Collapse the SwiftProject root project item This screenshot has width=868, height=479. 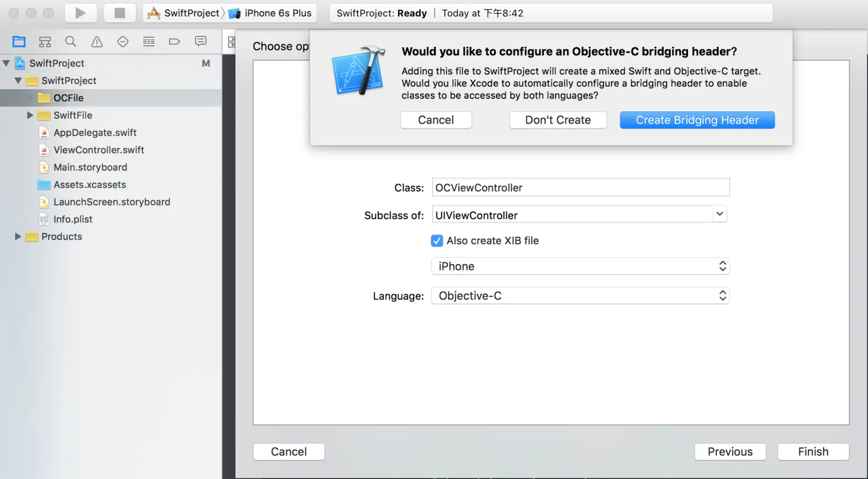click(x=6, y=63)
